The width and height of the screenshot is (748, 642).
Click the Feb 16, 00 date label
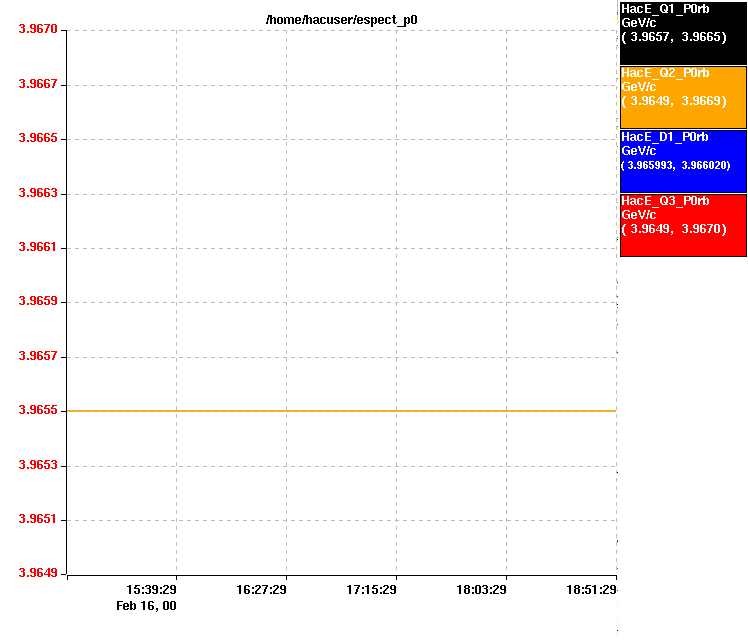(146, 605)
